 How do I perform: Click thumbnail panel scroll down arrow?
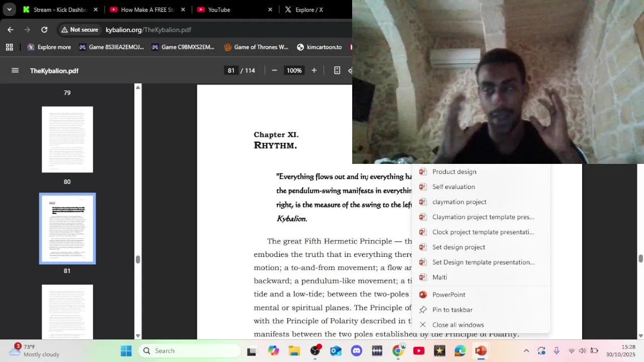(138, 335)
